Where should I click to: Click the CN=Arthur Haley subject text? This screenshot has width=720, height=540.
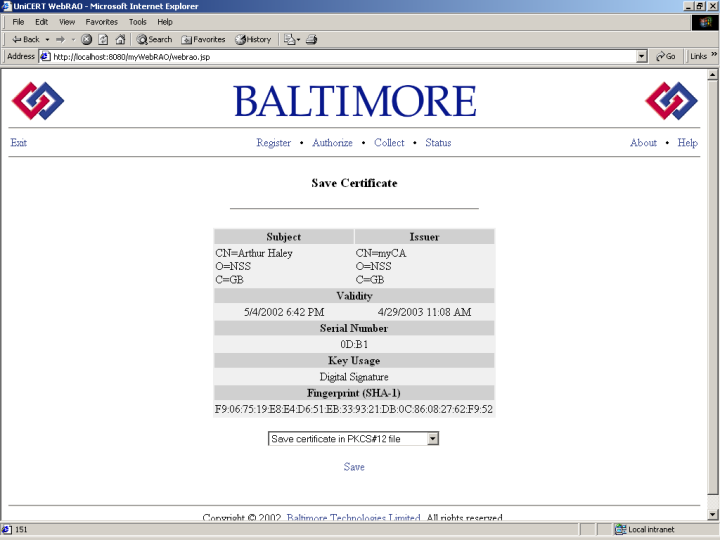(x=254, y=253)
